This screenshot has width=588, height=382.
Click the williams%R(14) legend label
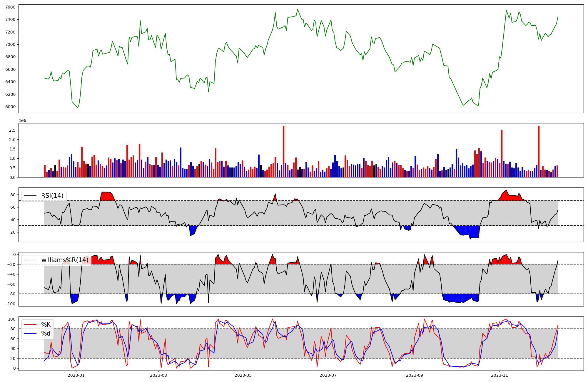coord(65,260)
